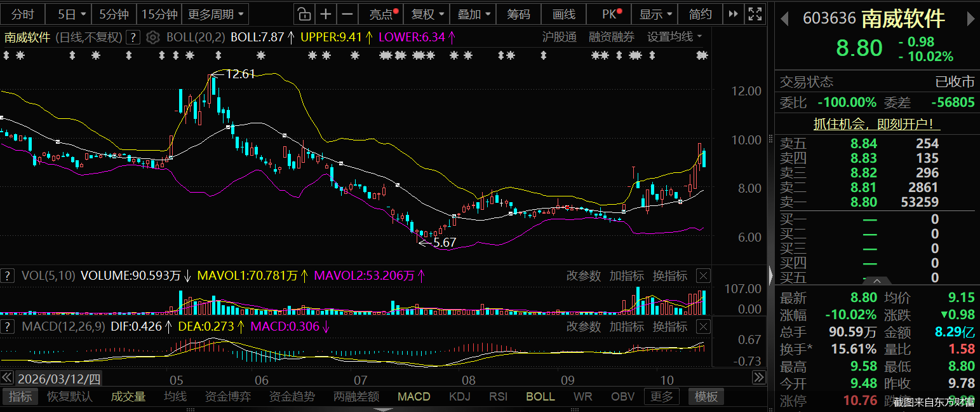Open the 复权 adjustment dropdown
980x412 pixels.
click(x=427, y=14)
